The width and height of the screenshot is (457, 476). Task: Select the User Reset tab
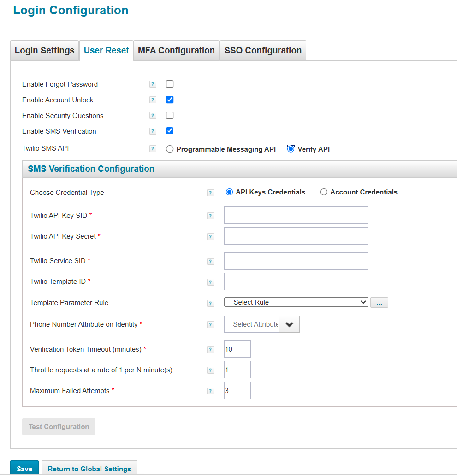pos(107,50)
